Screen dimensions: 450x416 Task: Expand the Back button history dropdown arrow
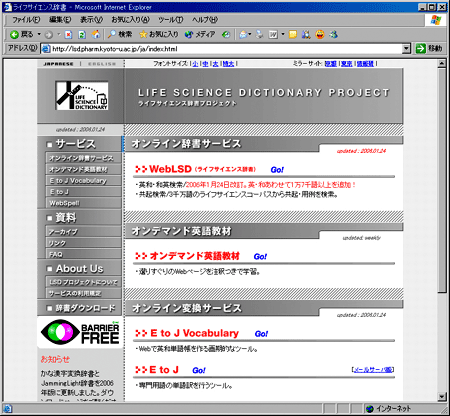[39, 34]
